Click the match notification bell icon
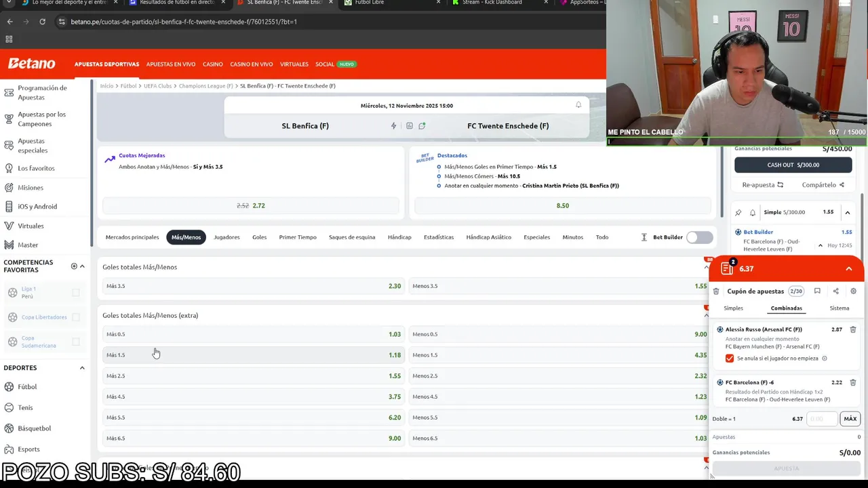 click(578, 105)
